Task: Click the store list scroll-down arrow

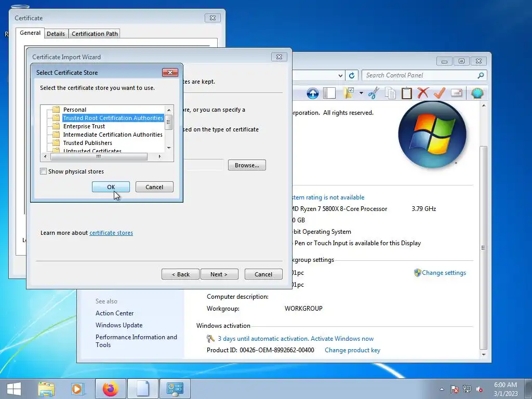Action: click(169, 148)
